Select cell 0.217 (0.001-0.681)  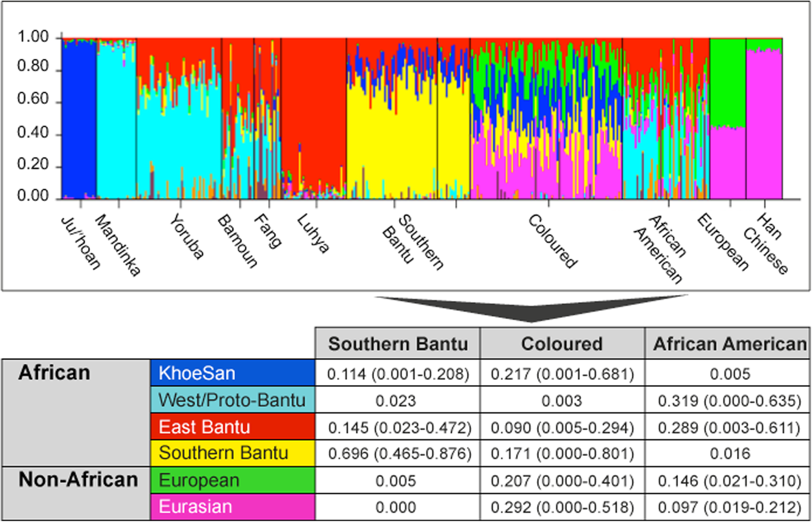(x=562, y=374)
